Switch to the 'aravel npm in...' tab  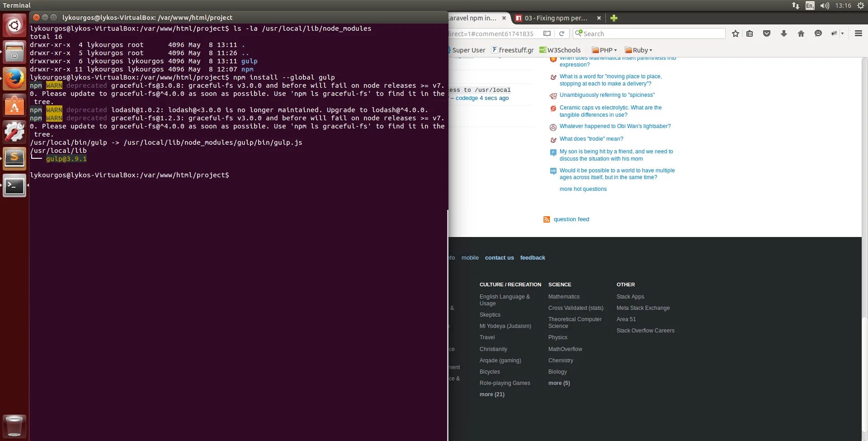coord(472,18)
